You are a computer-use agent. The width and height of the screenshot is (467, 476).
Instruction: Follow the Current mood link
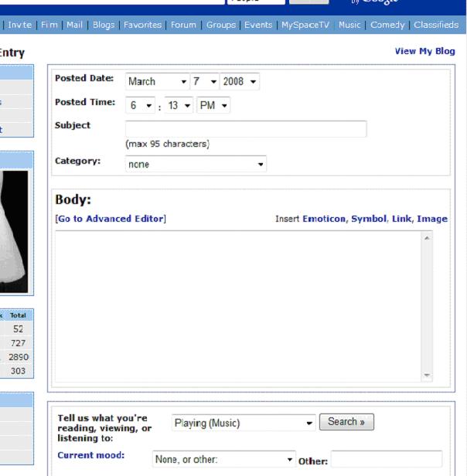[90, 455]
